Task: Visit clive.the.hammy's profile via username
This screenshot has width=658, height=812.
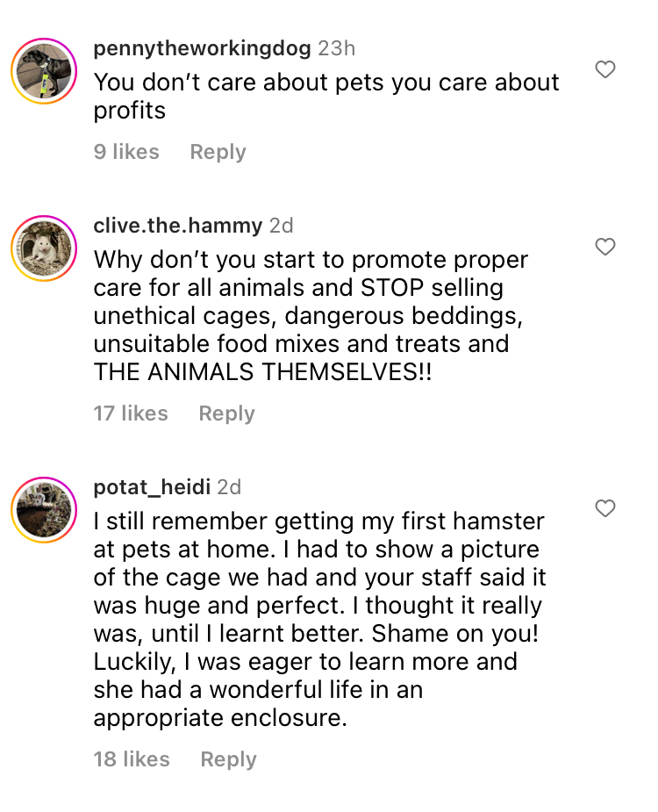Action: [x=177, y=226]
